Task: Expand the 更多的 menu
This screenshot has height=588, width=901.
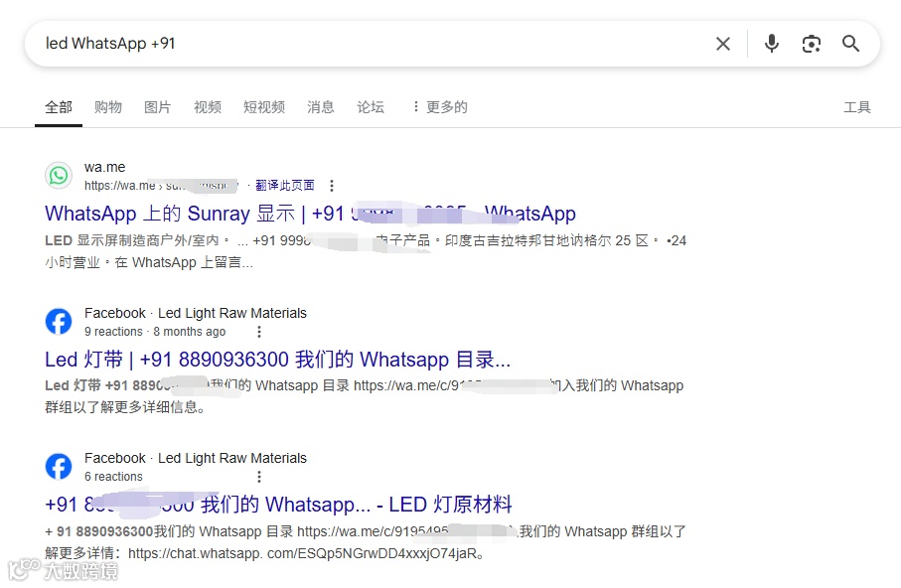Action: (x=440, y=107)
